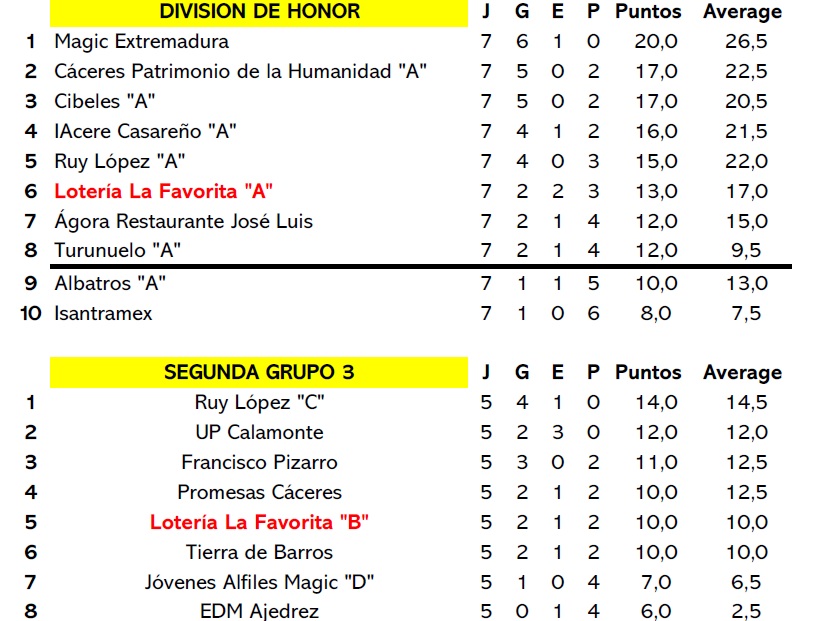823x621 pixels.
Task: Select Jóvenes Alfiles Magic "D" row
Action: click(x=259, y=582)
